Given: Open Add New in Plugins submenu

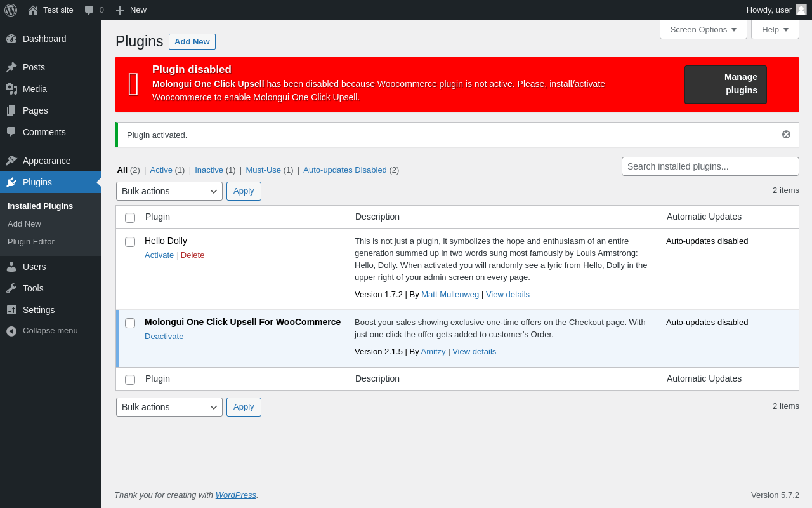Looking at the screenshot, I should tap(24, 224).
